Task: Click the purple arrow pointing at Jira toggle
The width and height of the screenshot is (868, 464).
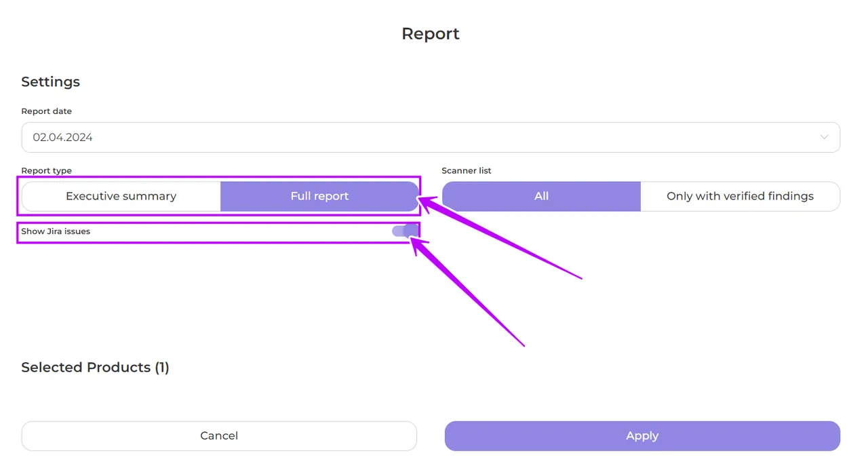Action: click(468, 292)
